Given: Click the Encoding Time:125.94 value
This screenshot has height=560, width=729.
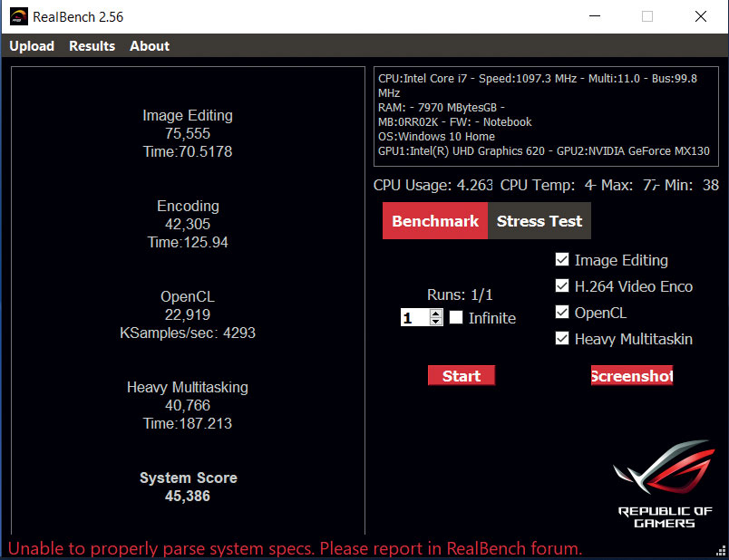Looking at the screenshot, I should pyautogui.click(x=188, y=242).
